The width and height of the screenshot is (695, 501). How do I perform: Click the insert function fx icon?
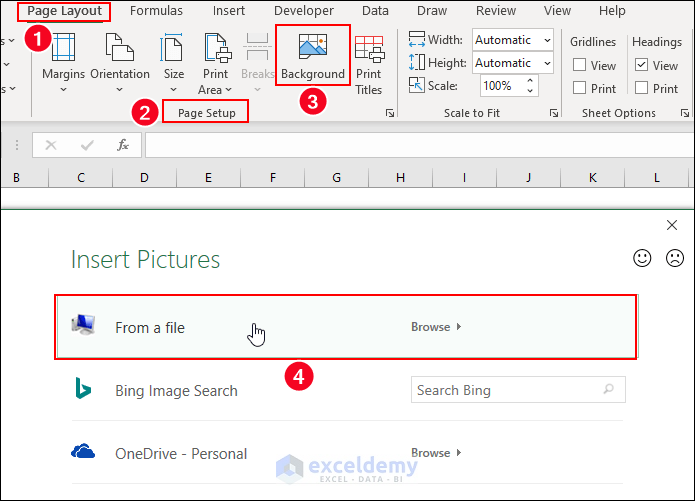(x=123, y=145)
